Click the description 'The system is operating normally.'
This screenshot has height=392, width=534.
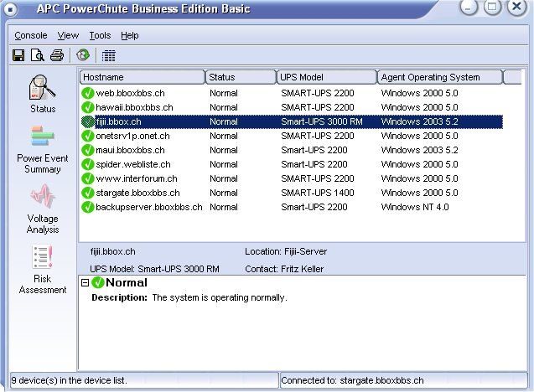click(x=220, y=297)
